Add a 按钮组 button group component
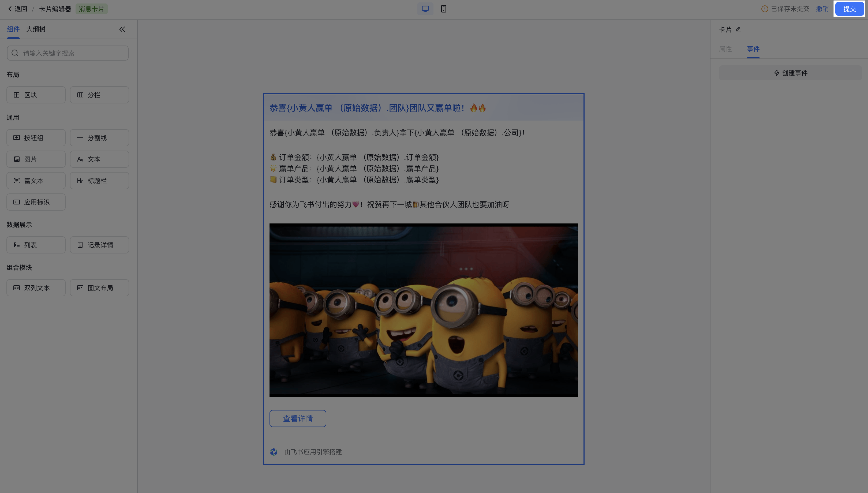 point(36,138)
